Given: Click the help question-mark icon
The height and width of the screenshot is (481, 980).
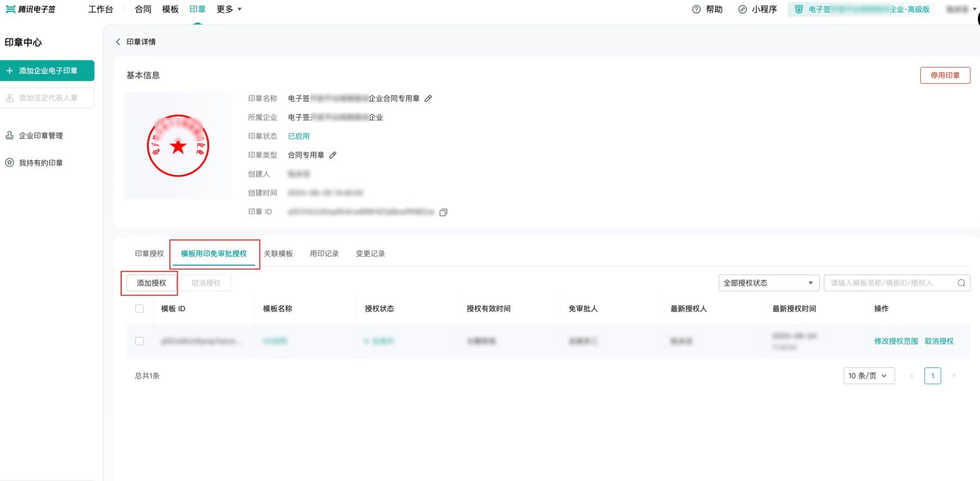Looking at the screenshot, I should [x=696, y=9].
